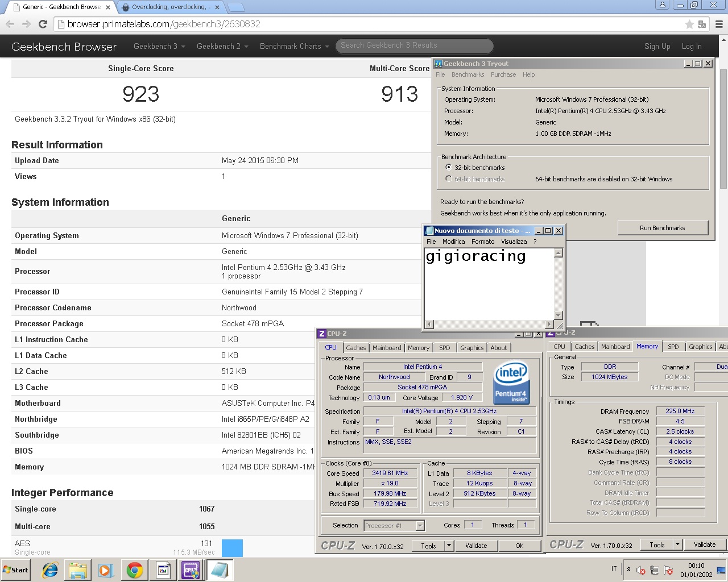This screenshot has width=728, height=582.
Task: Open the Purchase menu in Geekbench Tryout
Action: 503,74
